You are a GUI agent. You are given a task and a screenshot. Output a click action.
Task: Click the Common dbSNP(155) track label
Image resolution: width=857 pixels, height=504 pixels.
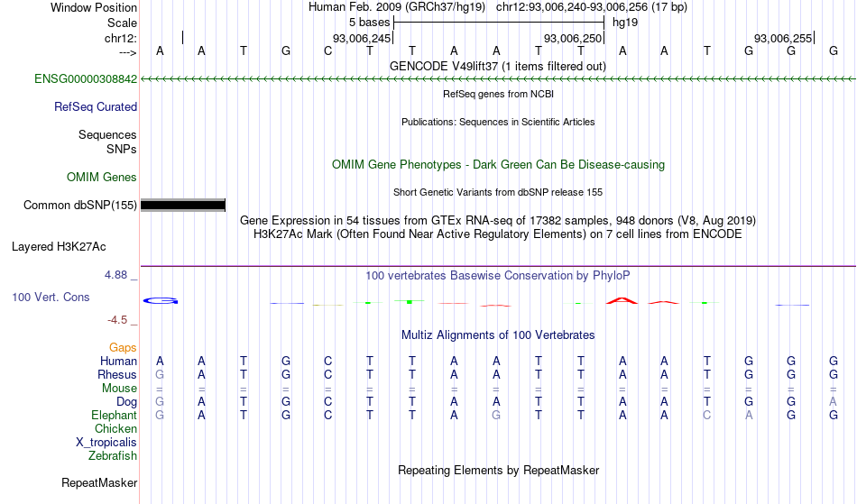pos(80,205)
